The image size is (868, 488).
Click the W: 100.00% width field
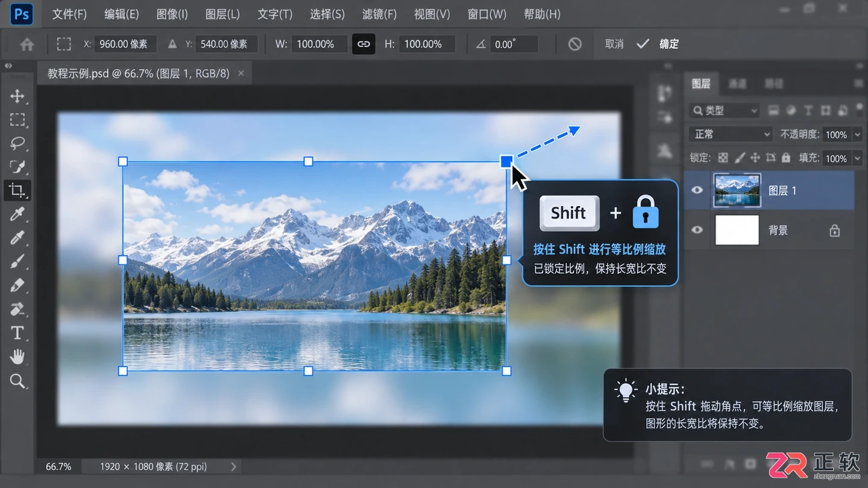pyautogui.click(x=319, y=44)
